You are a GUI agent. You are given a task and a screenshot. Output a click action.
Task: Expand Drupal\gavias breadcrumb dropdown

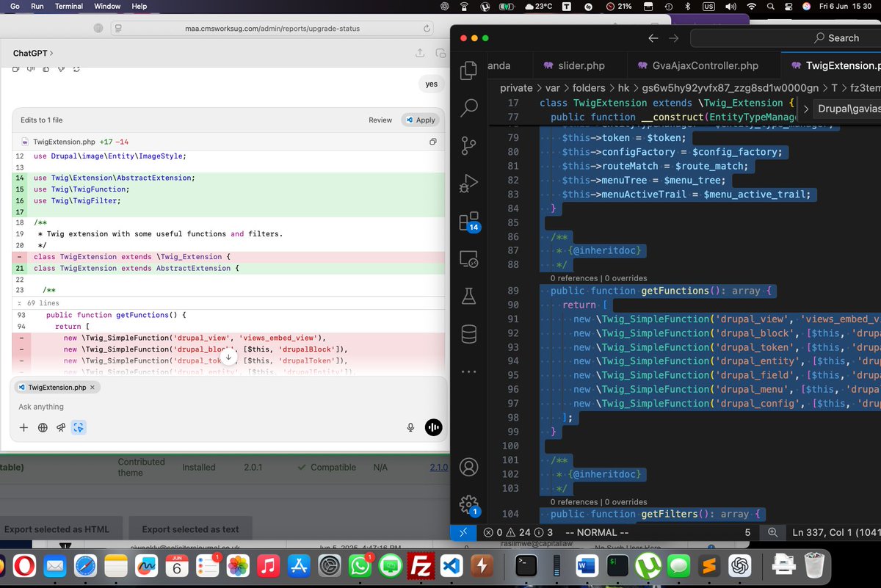806,109
